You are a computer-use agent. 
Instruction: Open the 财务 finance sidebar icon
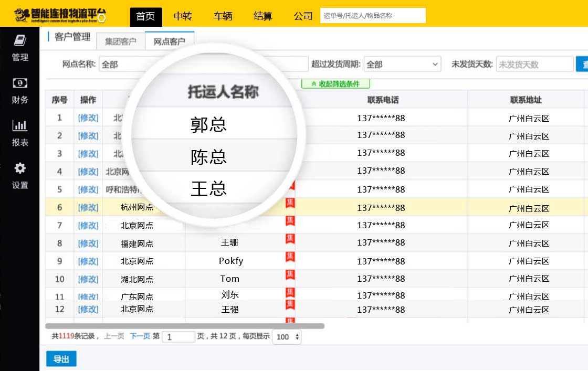point(20,83)
